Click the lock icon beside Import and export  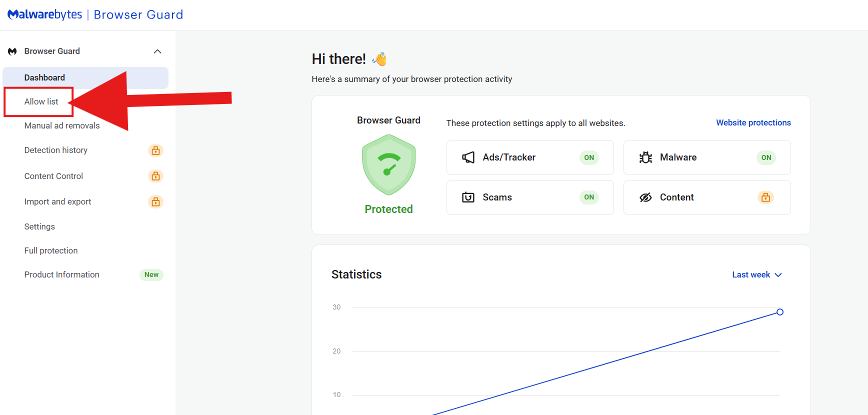click(156, 201)
